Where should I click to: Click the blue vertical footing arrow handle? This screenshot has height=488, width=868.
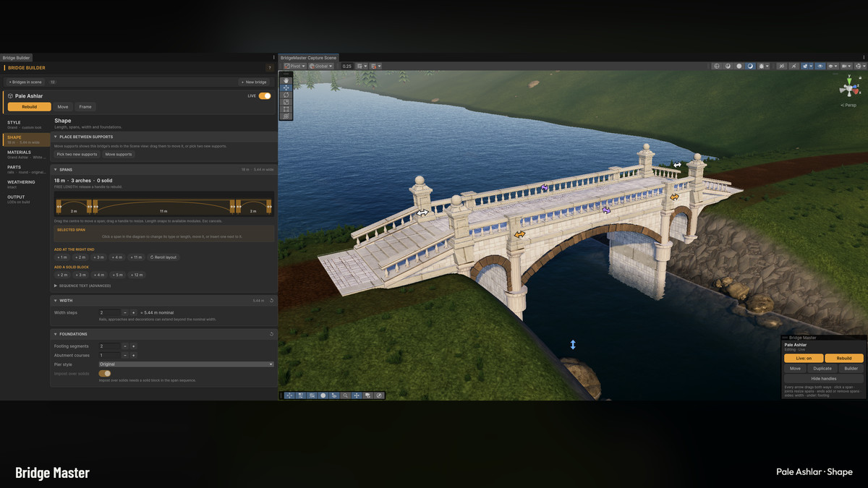click(573, 345)
